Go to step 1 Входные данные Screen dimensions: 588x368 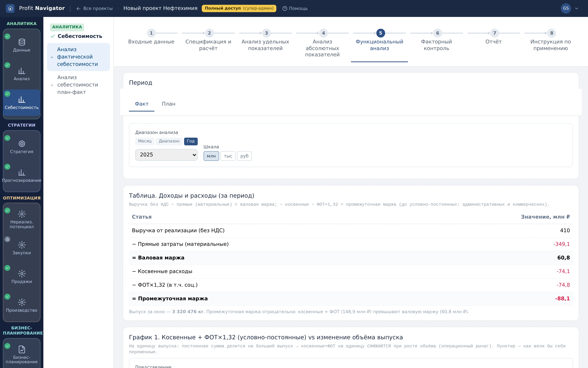pyautogui.click(x=151, y=37)
